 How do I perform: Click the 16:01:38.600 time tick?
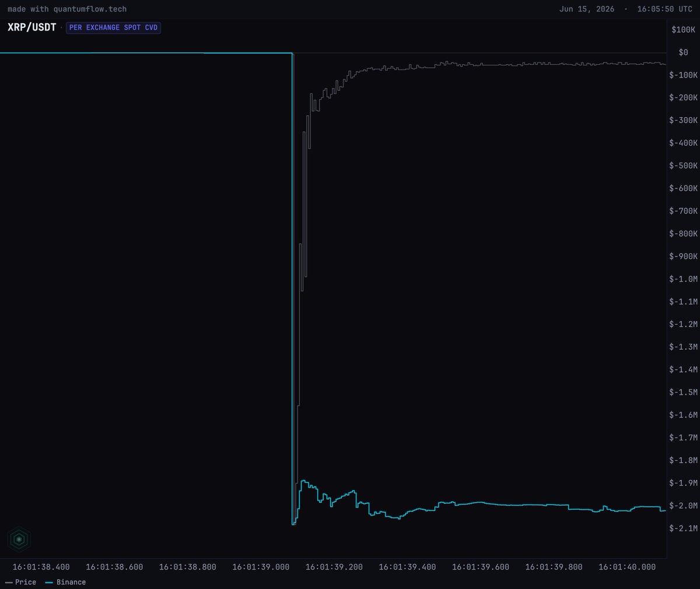point(114,567)
